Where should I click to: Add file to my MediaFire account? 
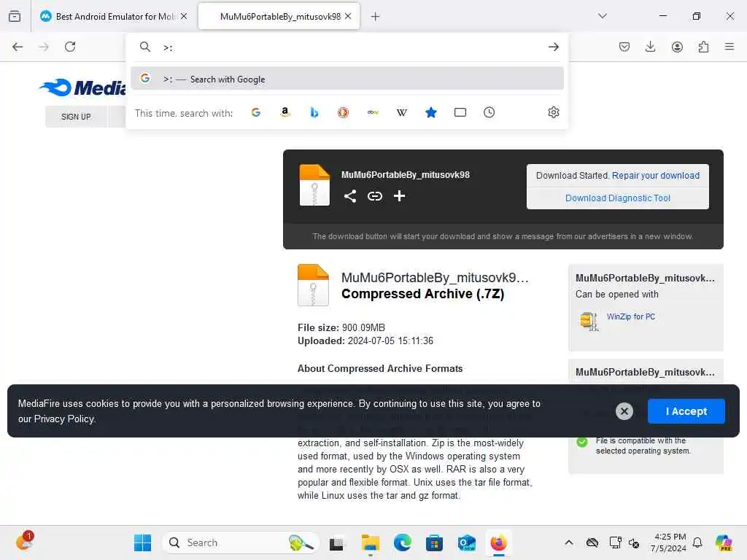[x=399, y=196]
